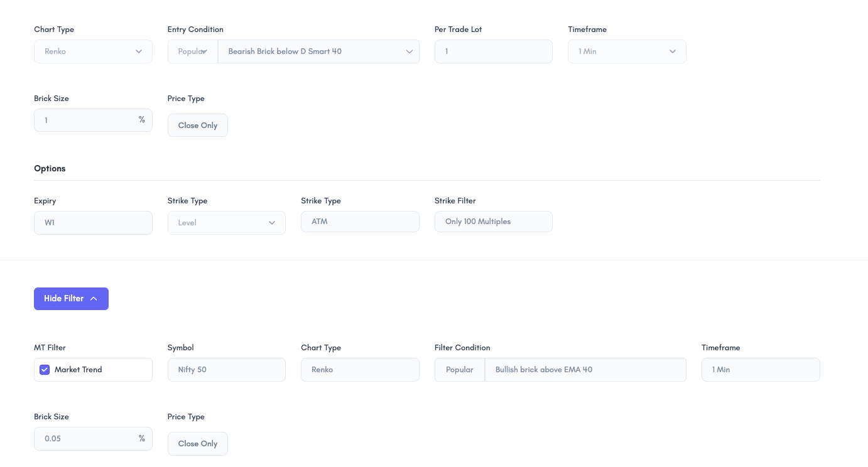This screenshot has height=467, width=868.
Task: Click the Per Trade Lot input field
Action: coord(493,51)
